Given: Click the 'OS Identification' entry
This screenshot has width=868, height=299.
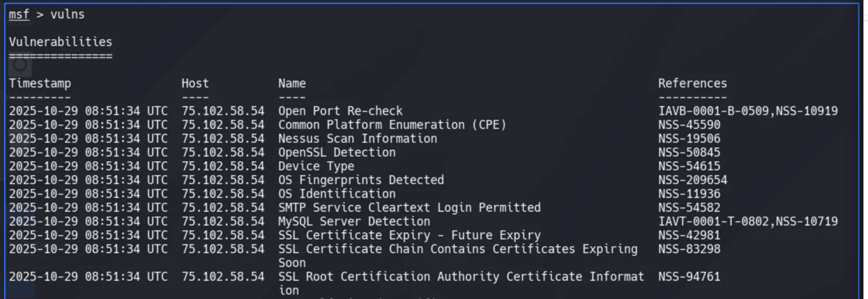Looking at the screenshot, I should (337, 193).
